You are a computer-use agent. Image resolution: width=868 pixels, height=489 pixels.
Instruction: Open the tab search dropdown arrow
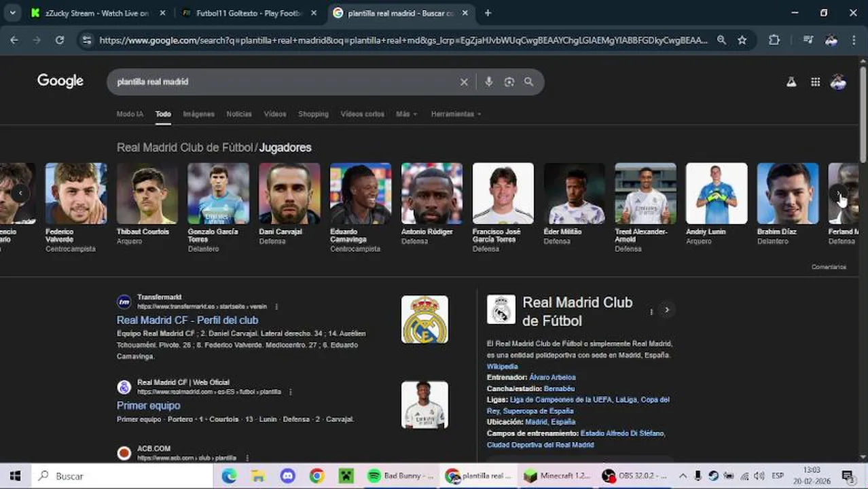coord(12,13)
